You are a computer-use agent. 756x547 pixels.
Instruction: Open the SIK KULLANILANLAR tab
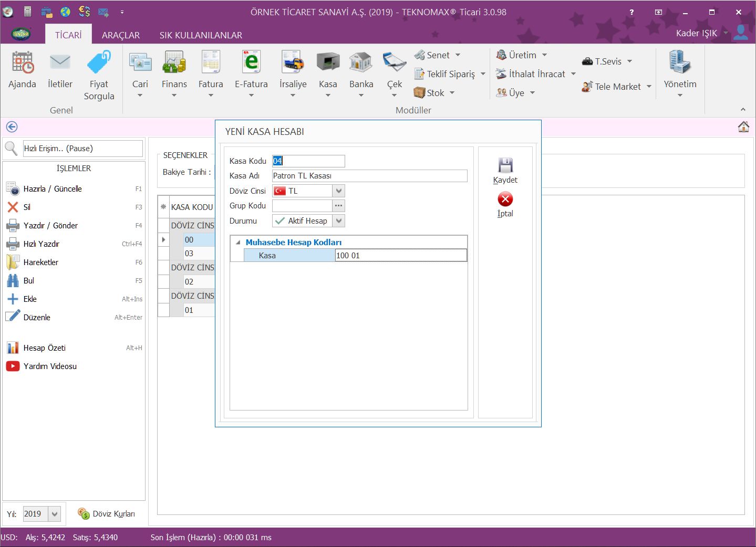(x=201, y=35)
